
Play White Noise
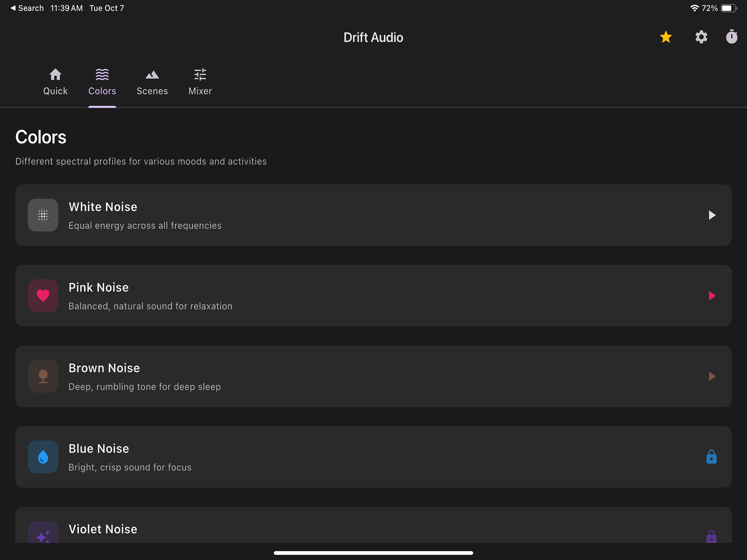(712, 215)
